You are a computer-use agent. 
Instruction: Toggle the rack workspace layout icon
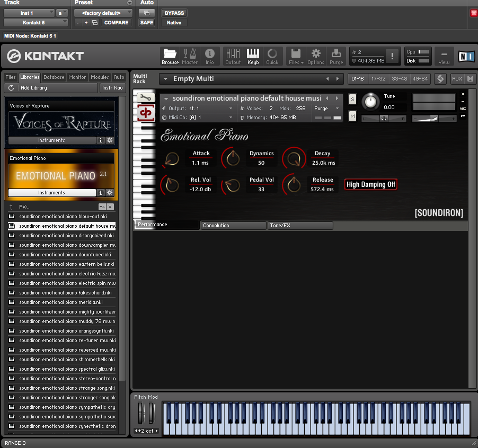pyautogui.click(x=440, y=78)
